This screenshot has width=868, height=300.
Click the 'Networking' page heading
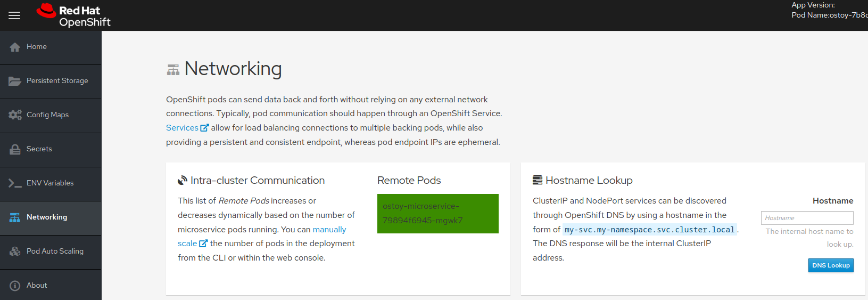pyautogui.click(x=233, y=69)
